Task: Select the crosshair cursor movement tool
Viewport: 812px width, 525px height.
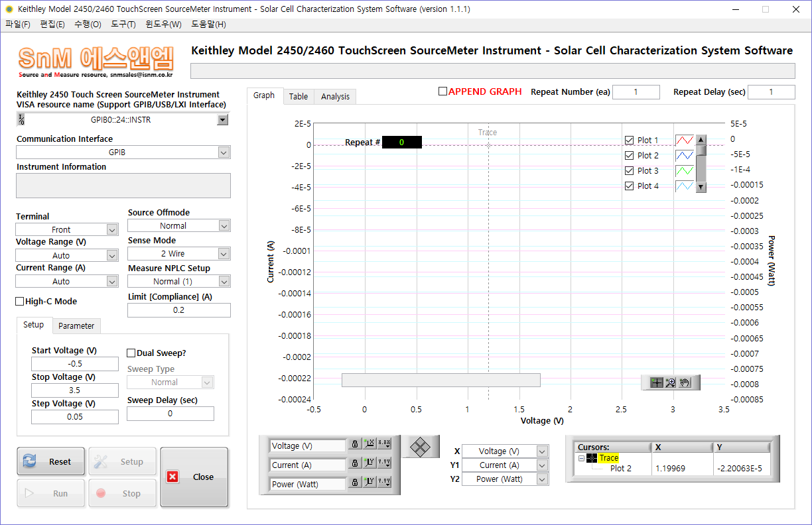Action: (657, 382)
